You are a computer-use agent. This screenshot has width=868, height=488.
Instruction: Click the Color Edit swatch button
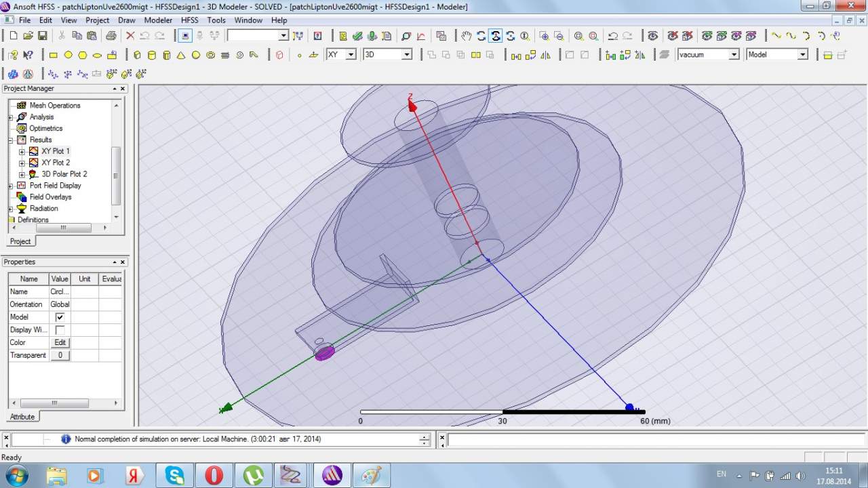[x=60, y=343]
